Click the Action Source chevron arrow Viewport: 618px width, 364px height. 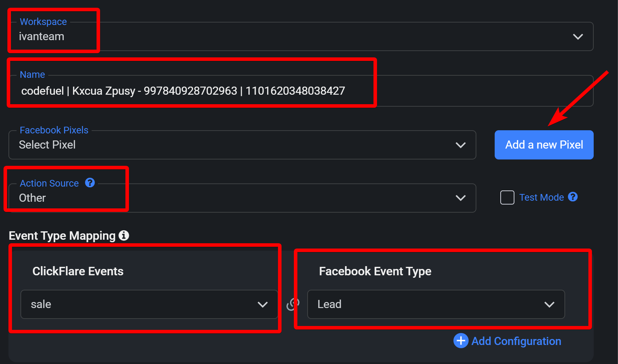(461, 198)
